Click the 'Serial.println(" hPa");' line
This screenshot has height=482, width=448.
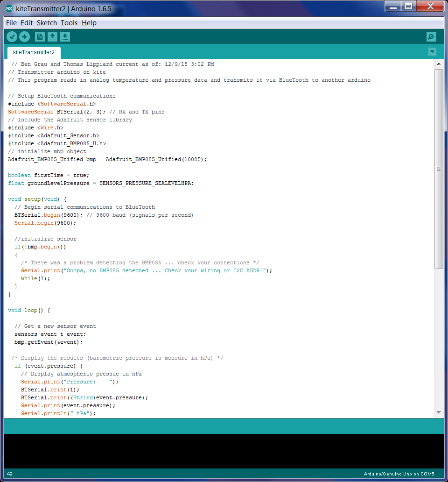58,413
